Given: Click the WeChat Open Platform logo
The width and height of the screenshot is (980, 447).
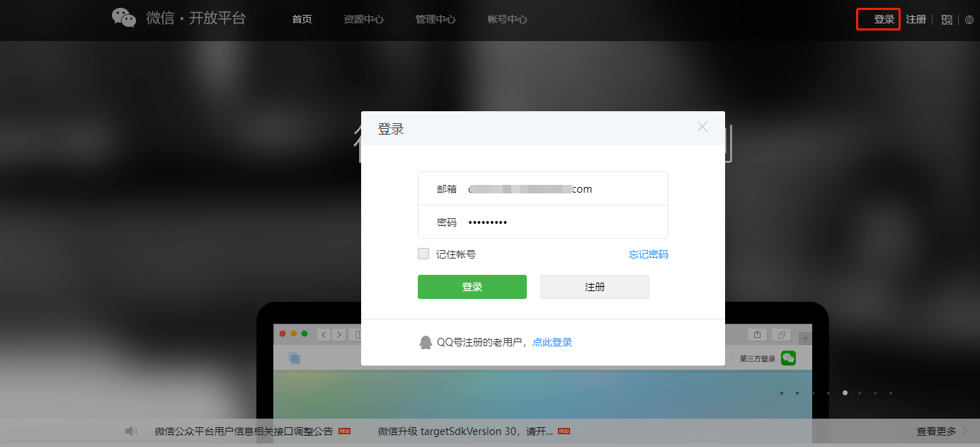Looking at the screenshot, I should coord(178,18).
